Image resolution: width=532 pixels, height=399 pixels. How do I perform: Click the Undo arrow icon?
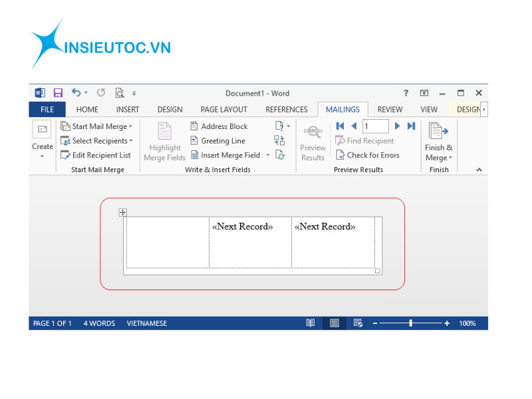coord(76,93)
